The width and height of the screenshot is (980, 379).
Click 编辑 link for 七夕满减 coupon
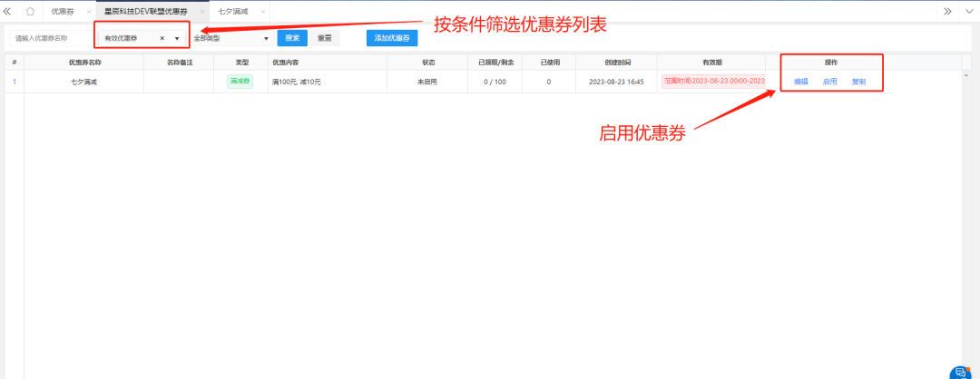tap(800, 82)
